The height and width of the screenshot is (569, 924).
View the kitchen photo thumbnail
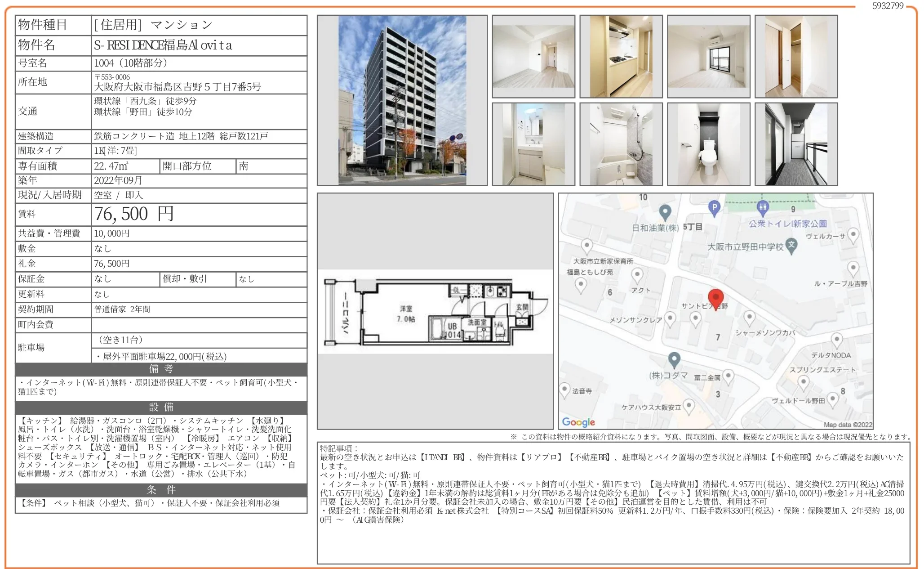[622, 57]
